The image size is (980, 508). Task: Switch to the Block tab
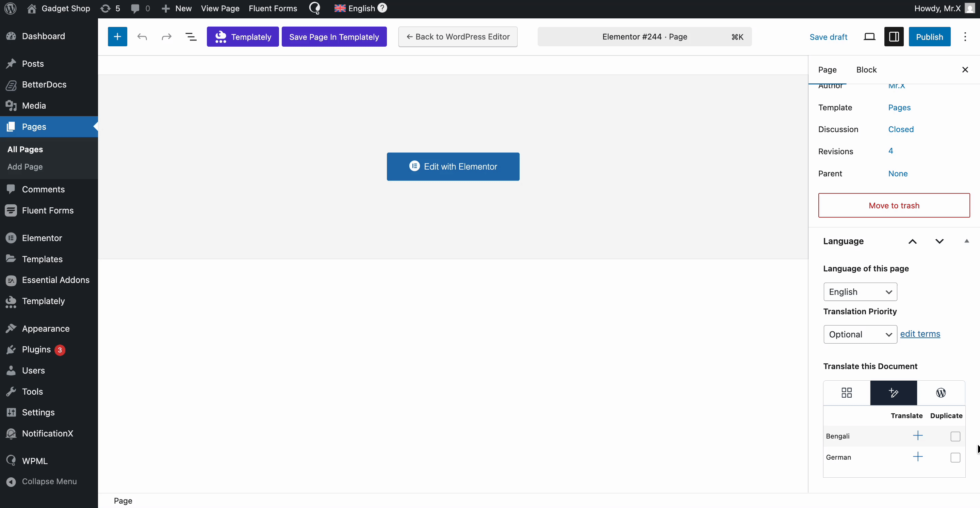point(866,70)
